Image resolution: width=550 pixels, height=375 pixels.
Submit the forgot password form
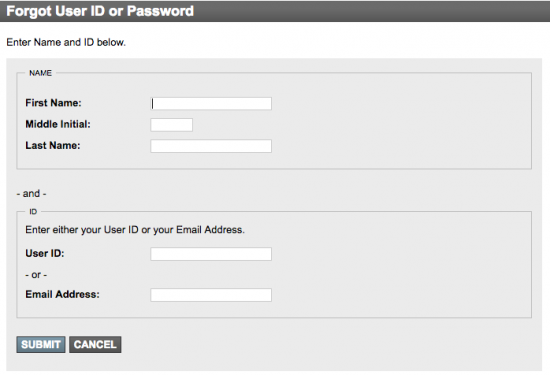(41, 344)
